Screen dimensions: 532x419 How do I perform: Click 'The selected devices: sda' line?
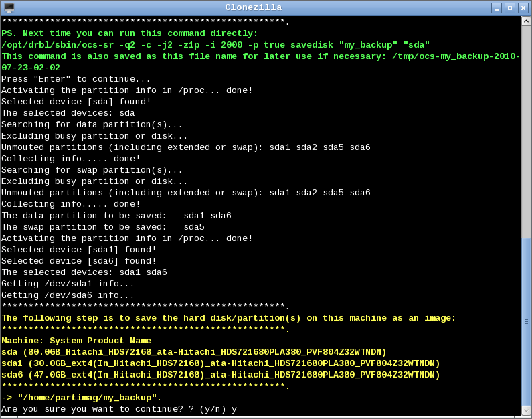(68, 113)
